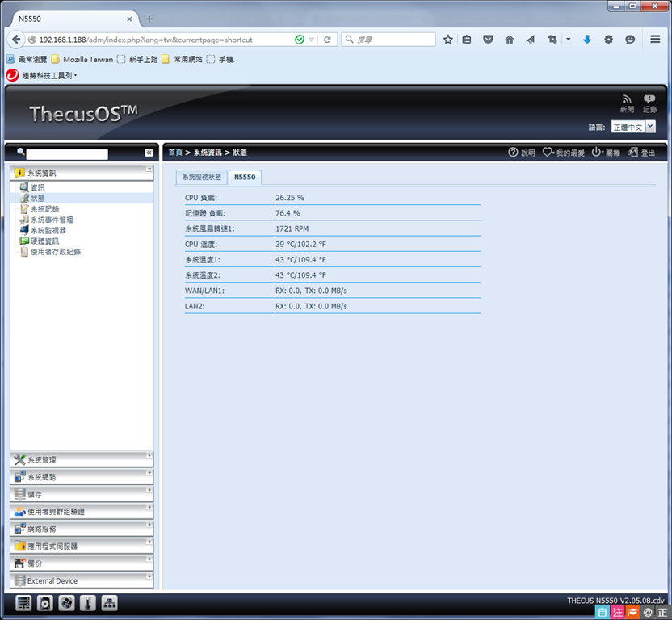Click the thermometer temperature icon in bottom bar
The image size is (672, 620).
click(88, 603)
